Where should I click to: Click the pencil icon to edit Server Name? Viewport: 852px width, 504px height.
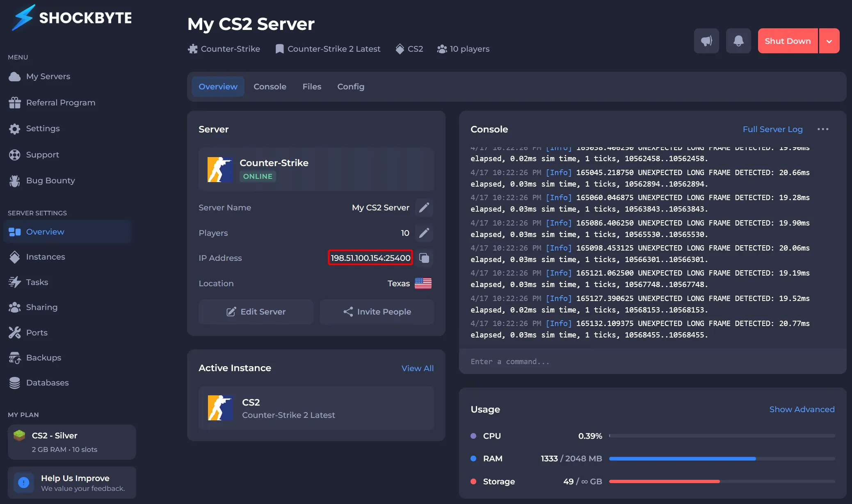[424, 208]
